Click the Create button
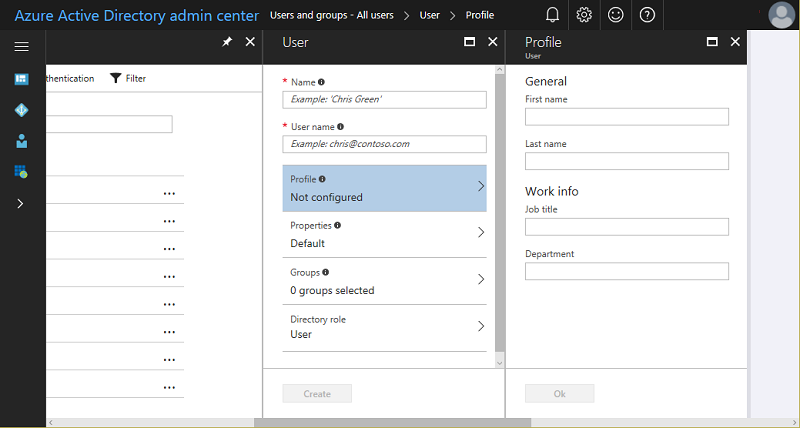The image size is (800, 428). click(317, 394)
